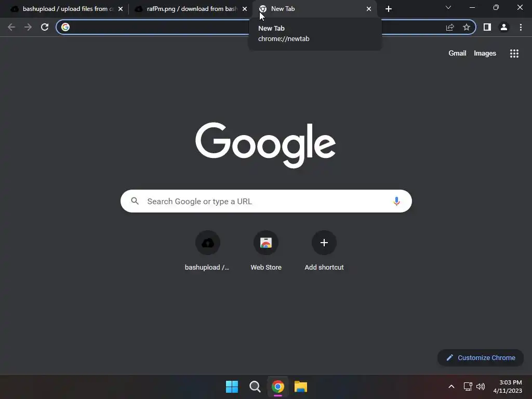Close the bashupload upload tab

tap(121, 9)
